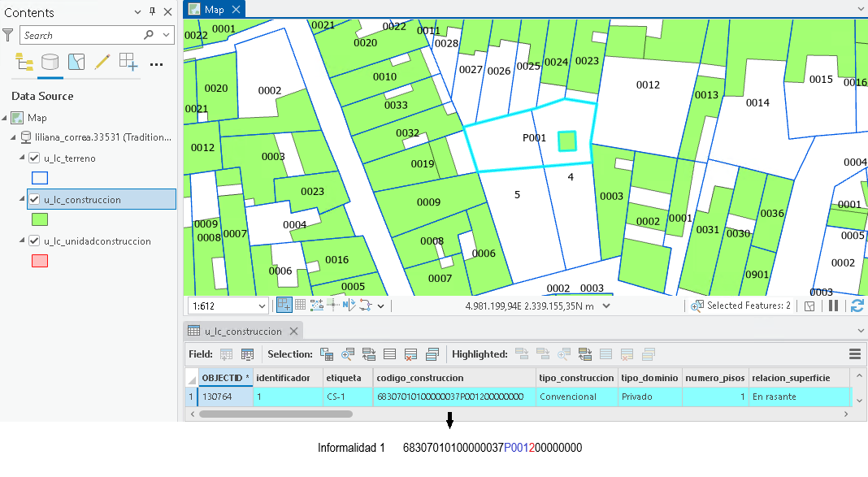Open attribute table options hamburger menu
The image size is (868, 477).
click(855, 354)
